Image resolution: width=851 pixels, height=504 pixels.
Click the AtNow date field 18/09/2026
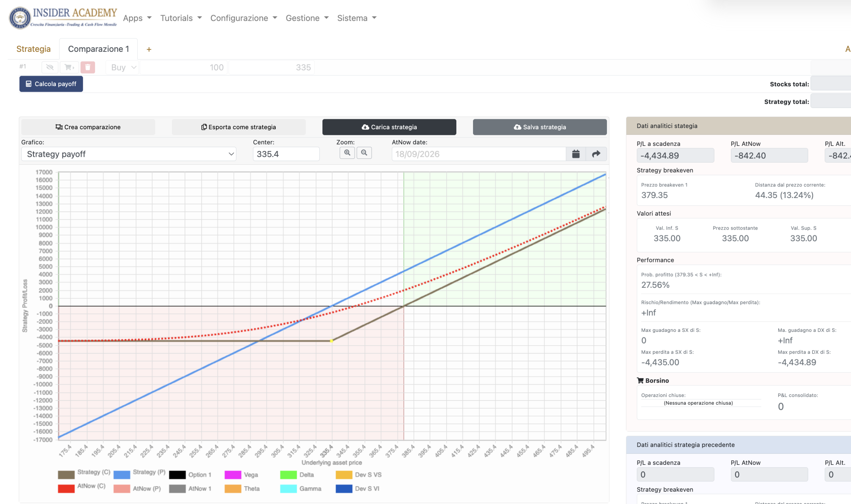(x=479, y=154)
